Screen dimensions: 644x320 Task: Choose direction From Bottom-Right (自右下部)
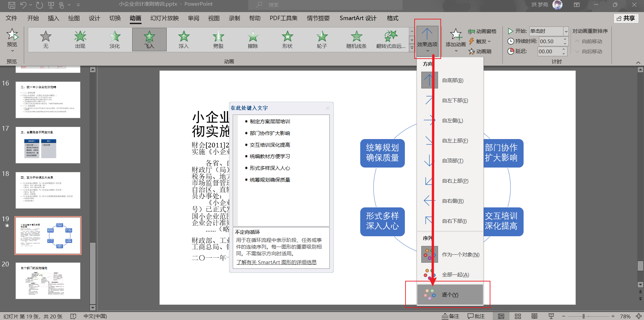(x=450, y=221)
